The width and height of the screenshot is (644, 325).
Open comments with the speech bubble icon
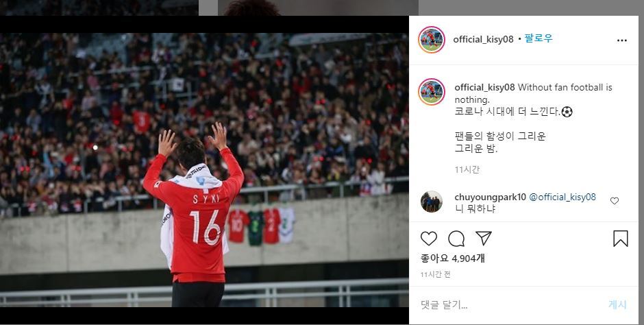(x=456, y=239)
